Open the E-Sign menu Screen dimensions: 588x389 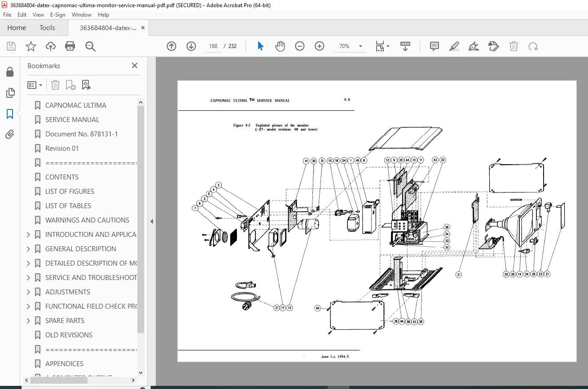tap(57, 15)
